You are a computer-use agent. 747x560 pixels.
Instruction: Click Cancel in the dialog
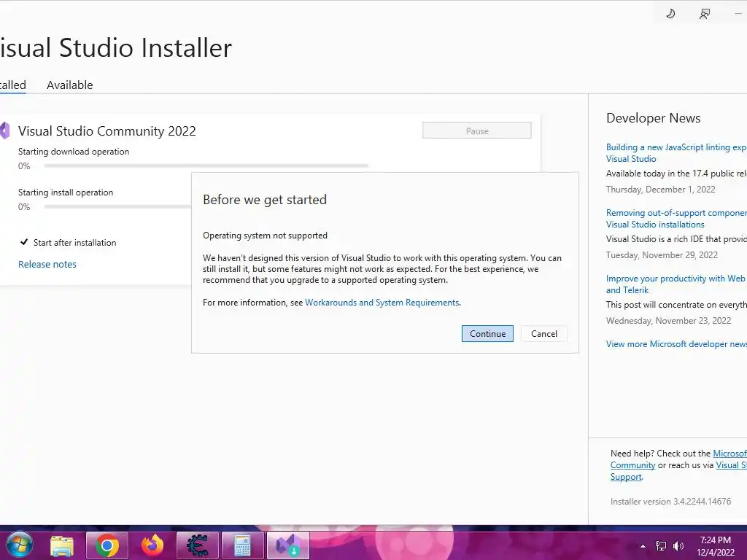pos(544,334)
